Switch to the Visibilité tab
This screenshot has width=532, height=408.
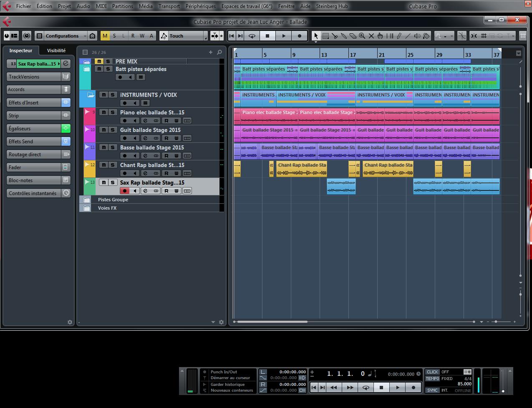pyautogui.click(x=56, y=51)
